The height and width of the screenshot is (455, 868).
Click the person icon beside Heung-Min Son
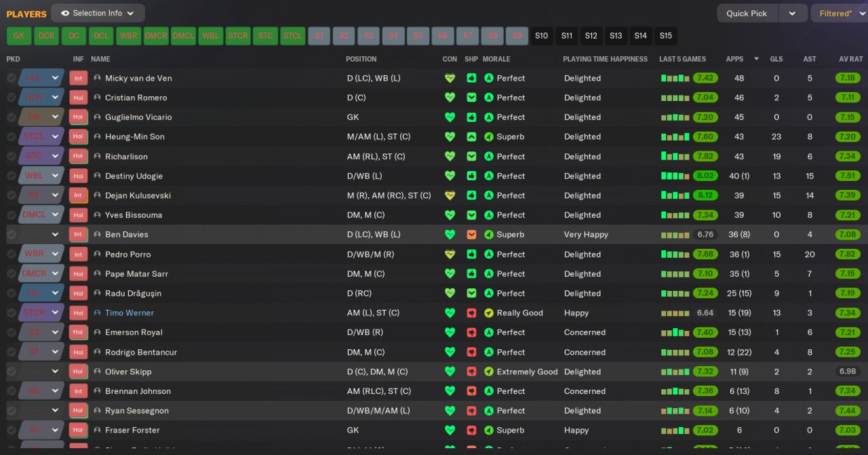pos(98,136)
